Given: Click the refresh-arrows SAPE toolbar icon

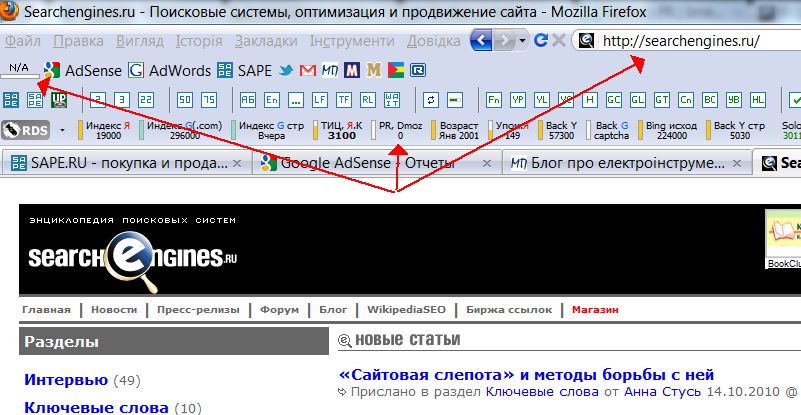Looking at the screenshot, I should [x=431, y=100].
